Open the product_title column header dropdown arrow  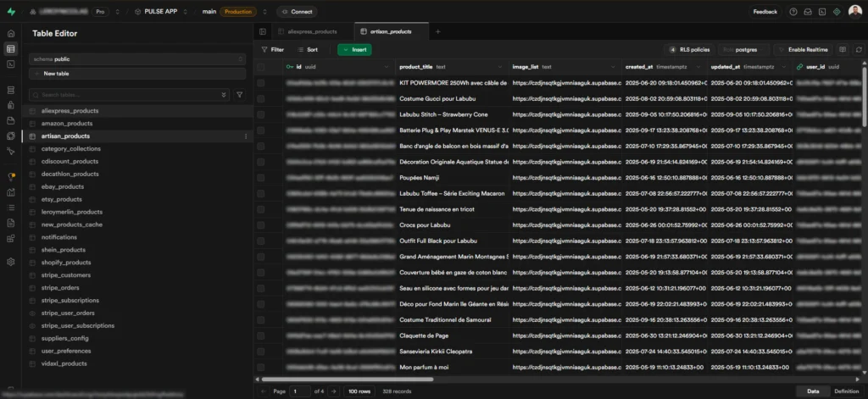coord(500,67)
